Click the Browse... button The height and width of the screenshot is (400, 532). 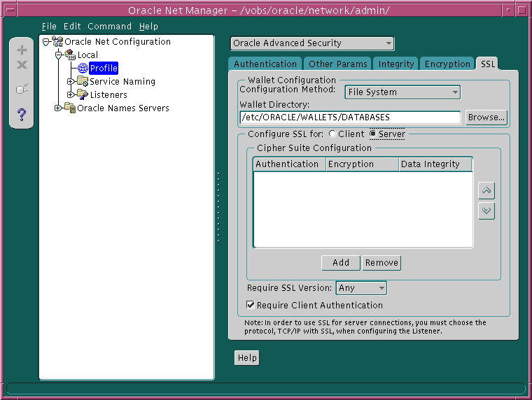(x=486, y=117)
